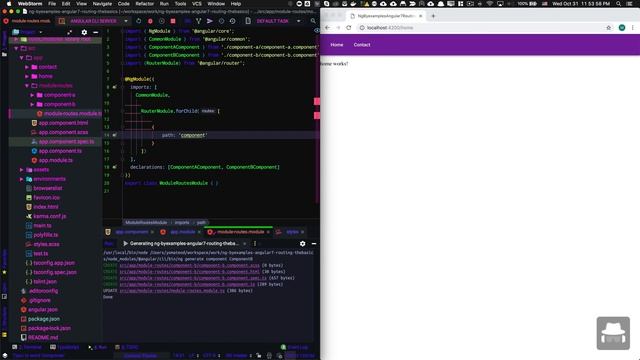Open macOS Spotlight search

pyautogui.click(x=619, y=4)
